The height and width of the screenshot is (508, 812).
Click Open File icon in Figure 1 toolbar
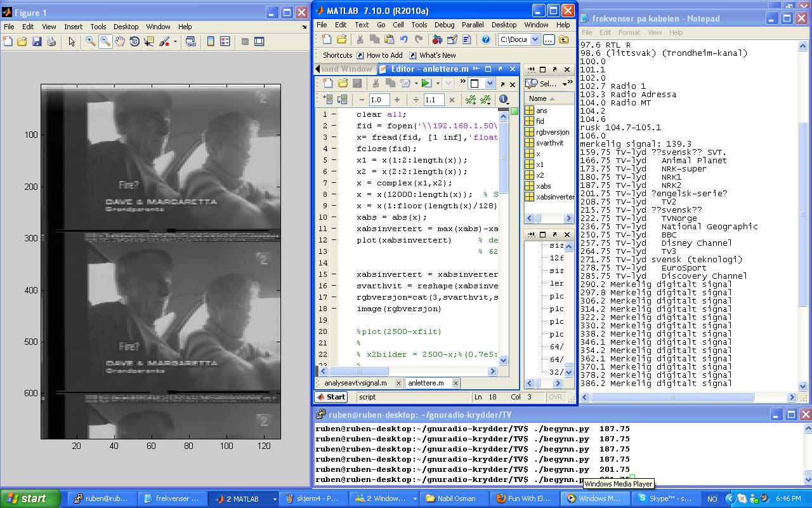pyautogui.click(x=22, y=41)
